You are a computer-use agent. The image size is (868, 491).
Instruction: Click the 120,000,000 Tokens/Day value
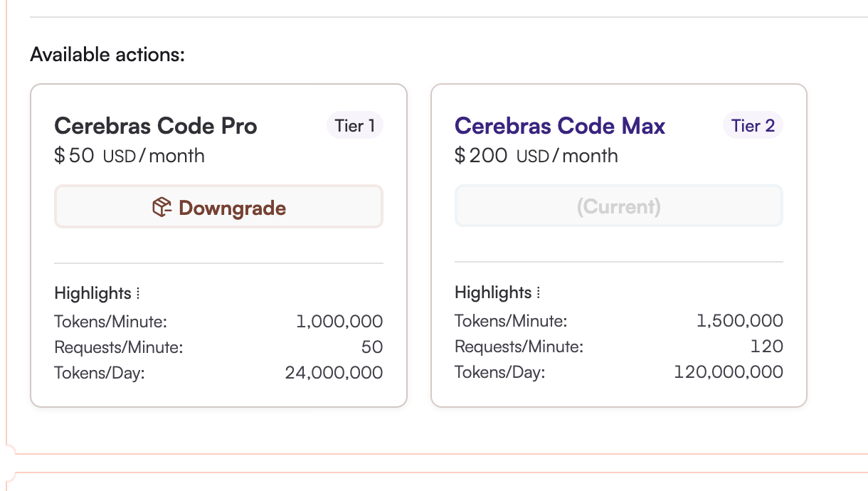728,371
